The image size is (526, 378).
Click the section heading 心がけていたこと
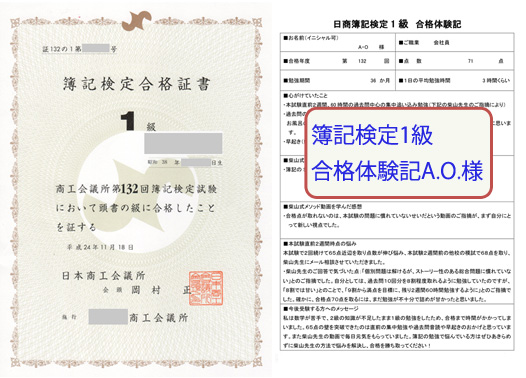[306, 96]
